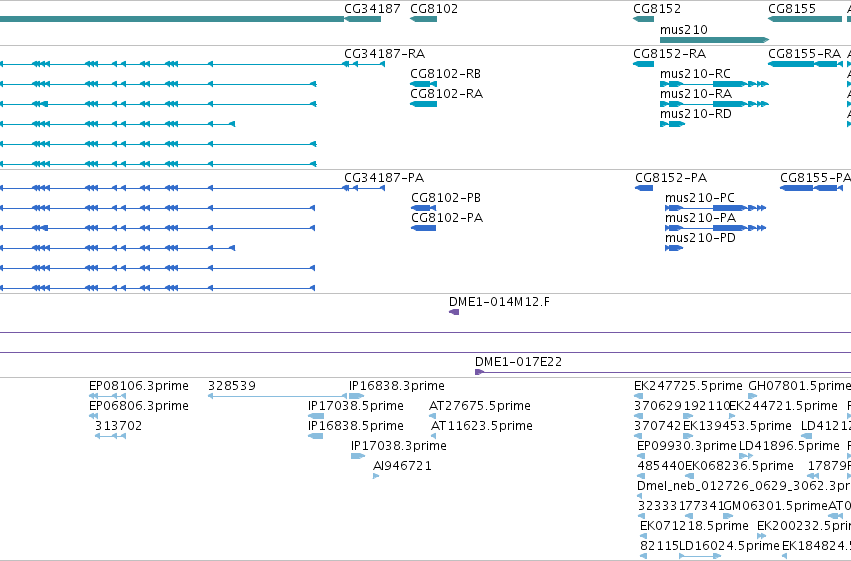Select the AT27675.5prime EST label
Viewport: 851px width, 561px height.
[x=480, y=406]
